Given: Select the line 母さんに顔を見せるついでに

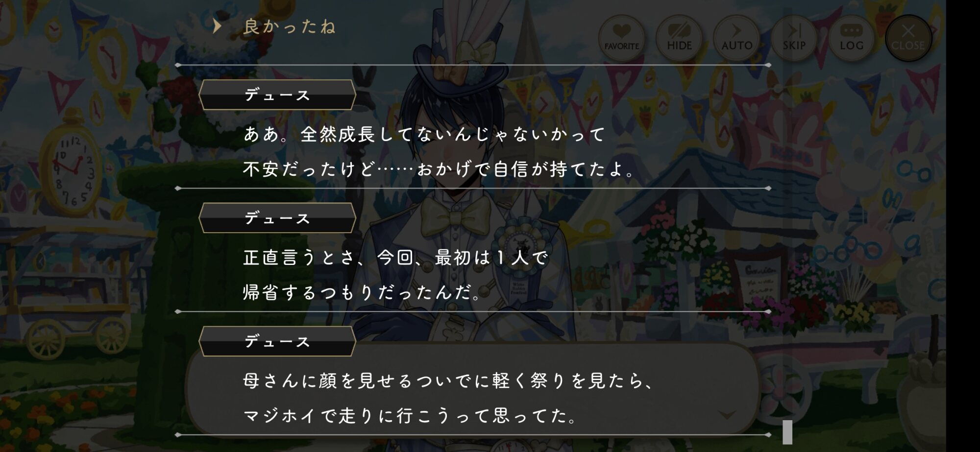Looking at the screenshot, I should pyautogui.click(x=449, y=381).
